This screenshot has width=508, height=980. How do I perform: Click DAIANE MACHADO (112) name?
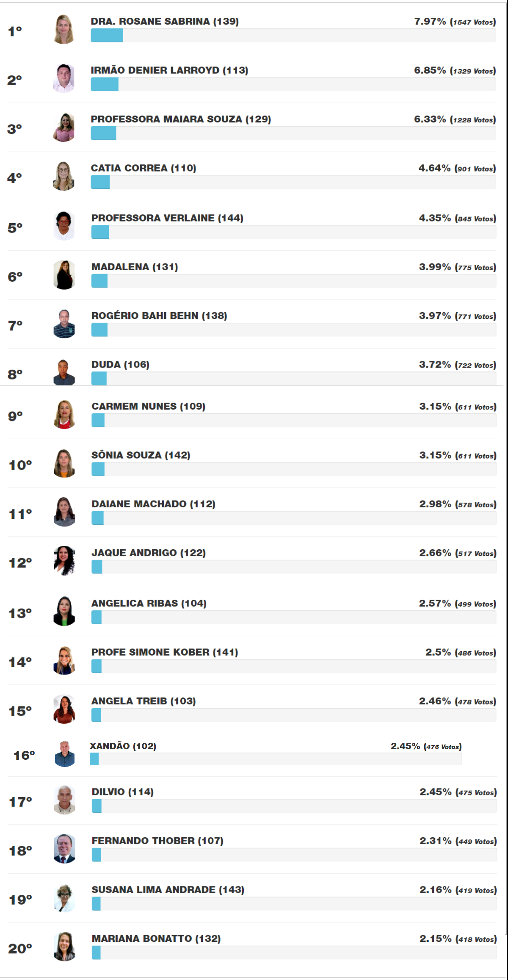[x=154, y=504]
